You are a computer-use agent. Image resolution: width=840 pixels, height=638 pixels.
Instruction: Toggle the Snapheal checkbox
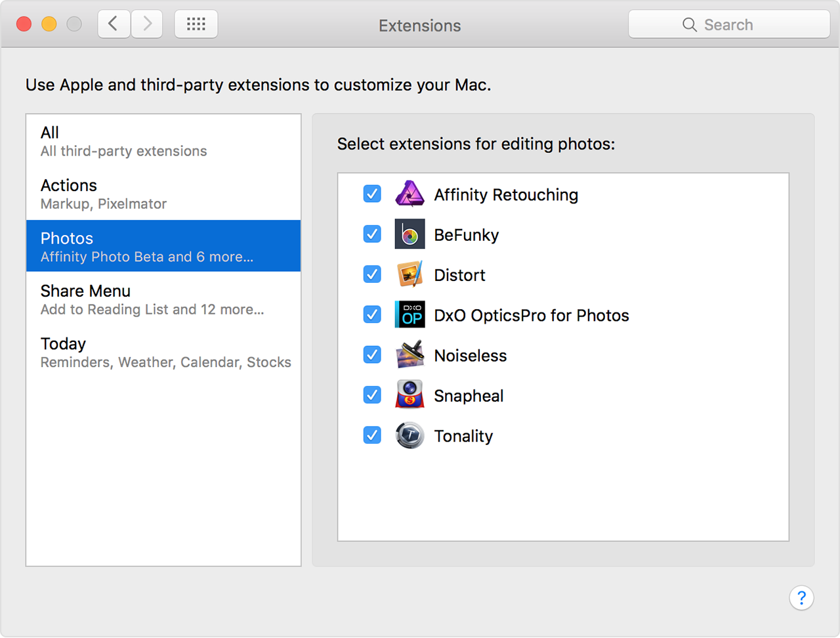pos(372,394)
